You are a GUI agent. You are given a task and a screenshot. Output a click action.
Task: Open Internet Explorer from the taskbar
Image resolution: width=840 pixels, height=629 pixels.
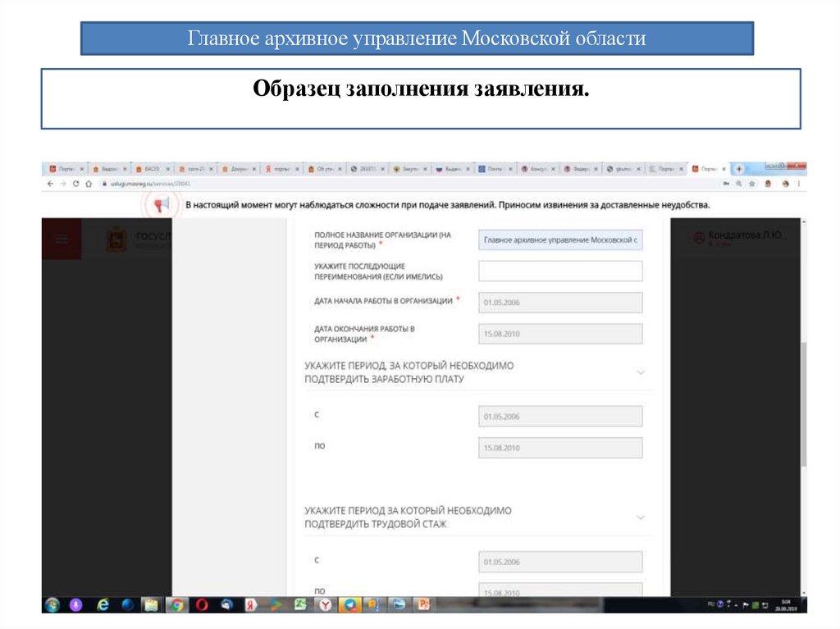pos(103,605)
